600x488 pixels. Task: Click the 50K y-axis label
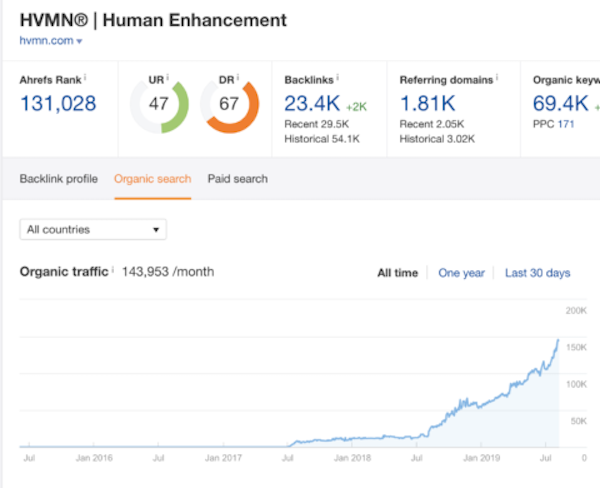tap(579, 421)
